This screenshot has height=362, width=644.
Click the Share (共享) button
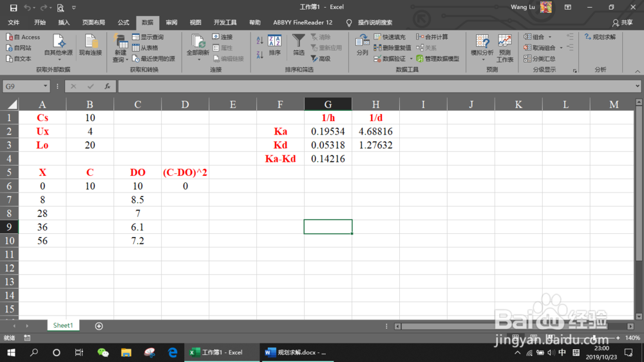pyautogui.click(x=623, y=23)
